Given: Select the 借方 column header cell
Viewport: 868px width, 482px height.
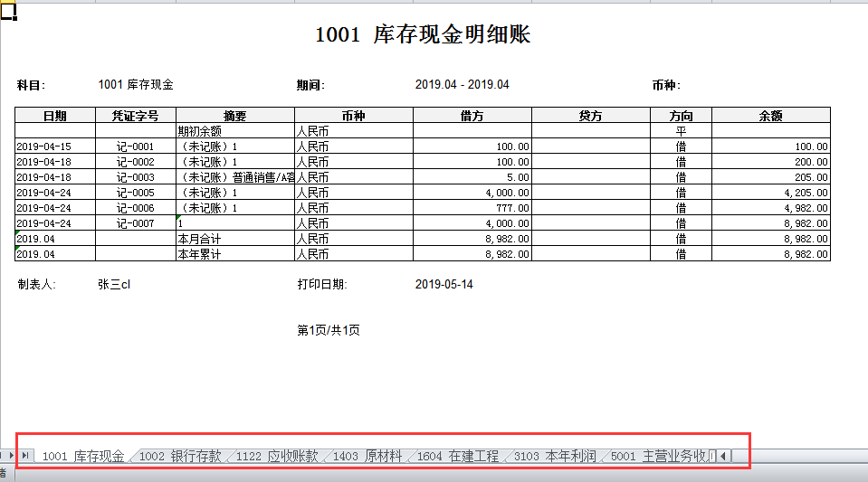Looking at the screenshot, I should (472, 115).
